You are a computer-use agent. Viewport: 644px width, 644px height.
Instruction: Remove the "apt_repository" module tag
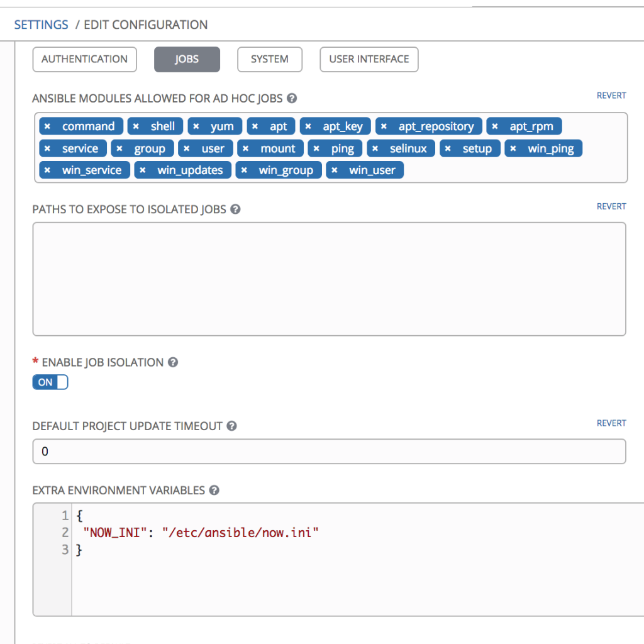(384, 126)
